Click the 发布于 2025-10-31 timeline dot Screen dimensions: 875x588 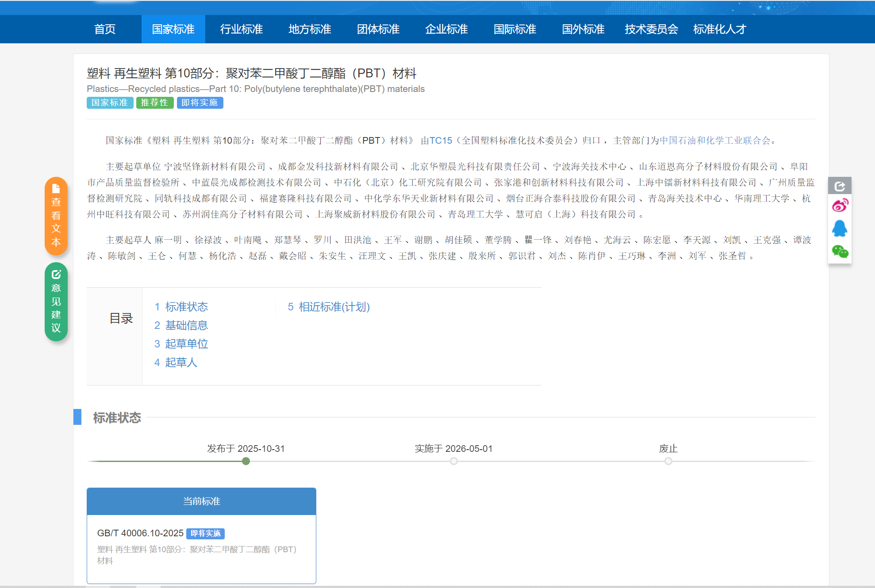[x=246, y=461]
